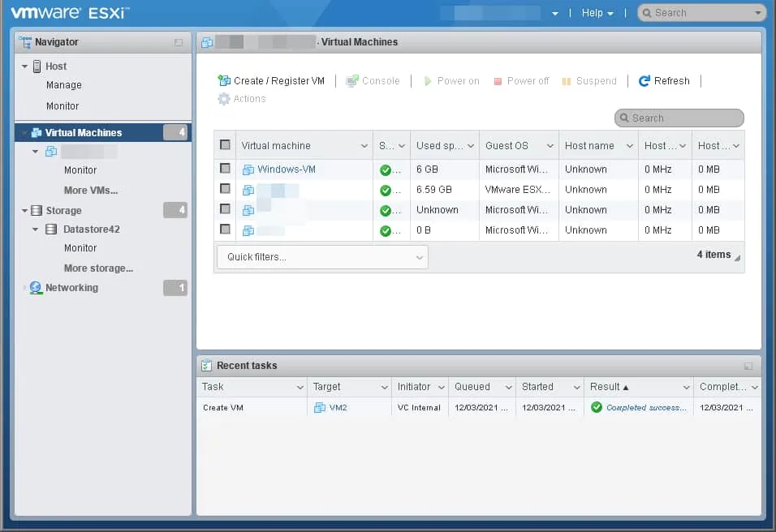Screen dimensions: 776x532
Task: Open the Quick filters dropdown
Action: pos(322,257)
